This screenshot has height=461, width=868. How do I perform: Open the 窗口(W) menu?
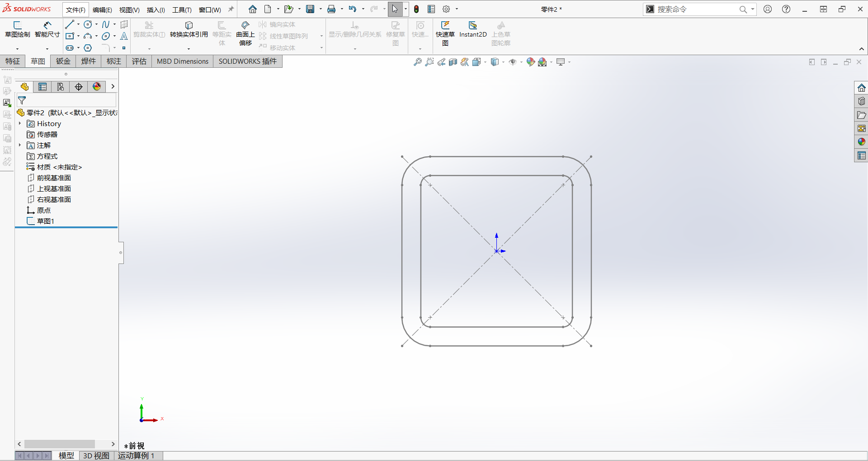pos(210,9)
